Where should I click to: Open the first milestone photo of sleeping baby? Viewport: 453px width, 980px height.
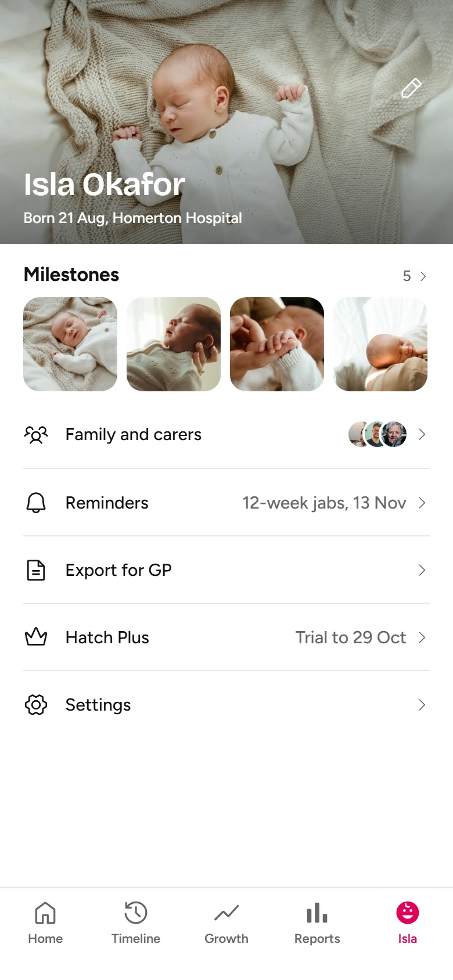point(70,344)
